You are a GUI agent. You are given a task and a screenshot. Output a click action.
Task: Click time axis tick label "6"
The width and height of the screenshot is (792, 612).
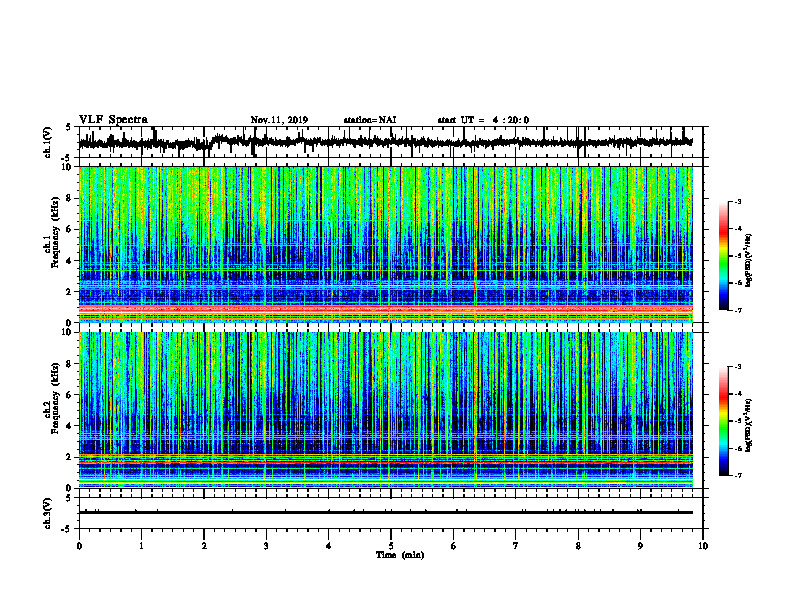tap(454, 546)
